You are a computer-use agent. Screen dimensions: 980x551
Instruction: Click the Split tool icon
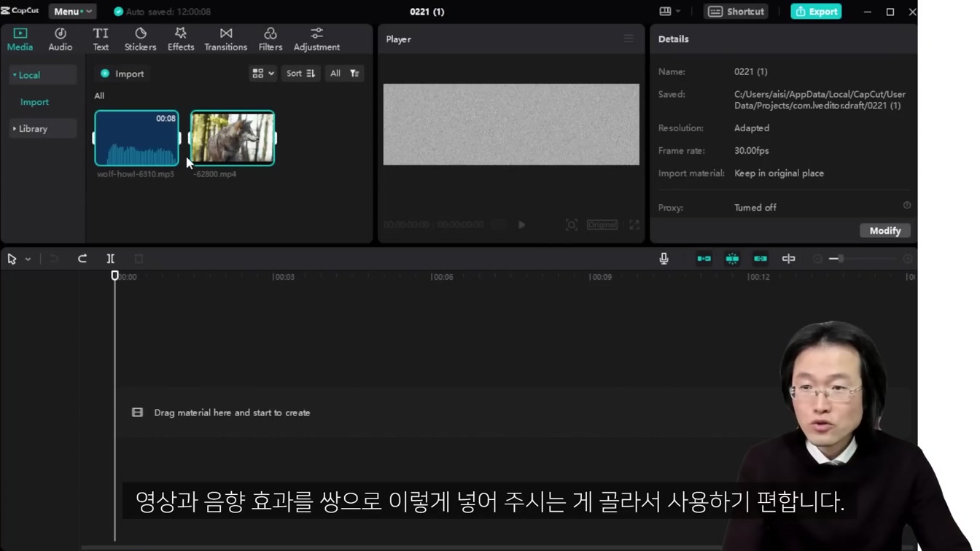tap(111, 259)
